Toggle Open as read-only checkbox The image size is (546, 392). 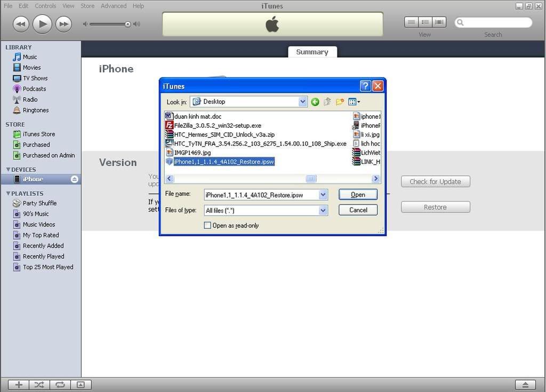tap(207, 225)
